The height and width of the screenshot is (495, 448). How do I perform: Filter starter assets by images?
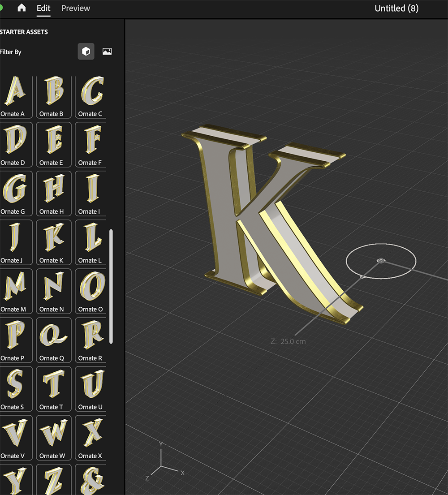(x=106, y=51)
